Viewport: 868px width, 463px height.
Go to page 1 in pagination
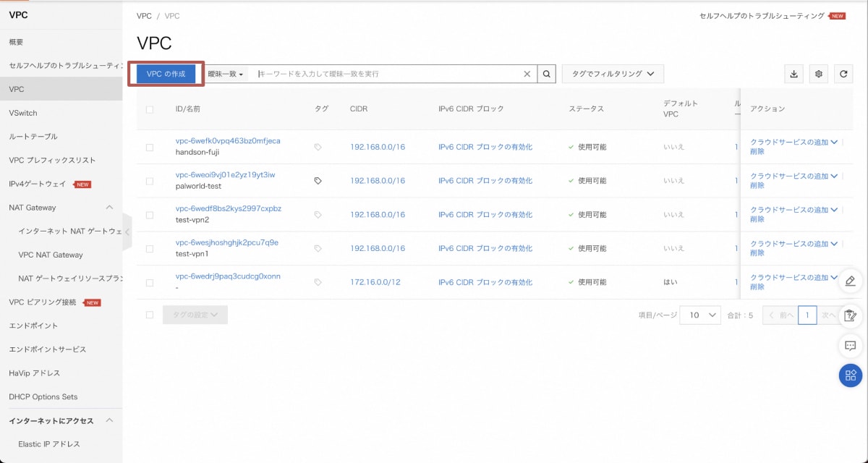(x=807, y=315)
